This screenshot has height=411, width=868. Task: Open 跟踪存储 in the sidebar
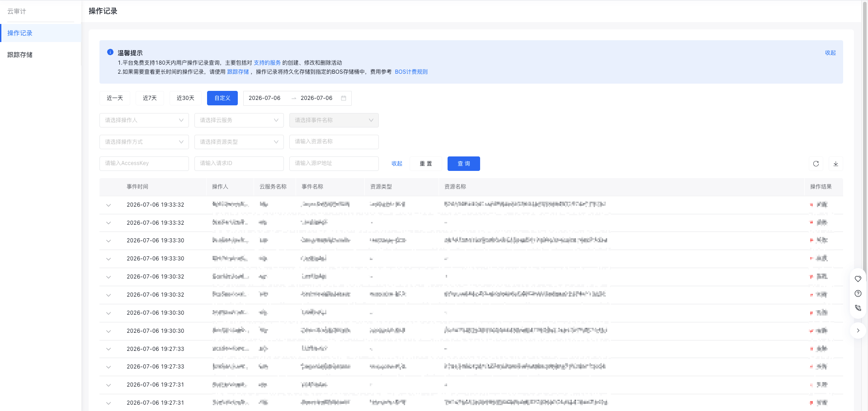pos(20,55)
